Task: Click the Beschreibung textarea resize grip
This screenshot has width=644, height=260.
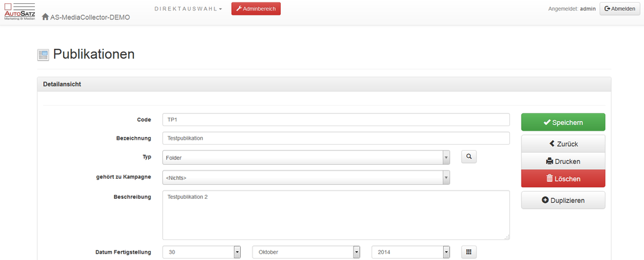Action: (x=507, y=237)
